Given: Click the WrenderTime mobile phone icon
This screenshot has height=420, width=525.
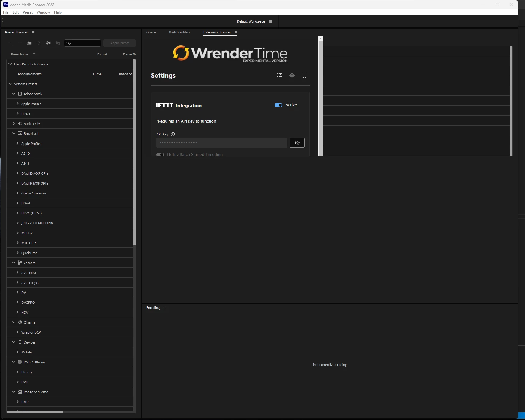Looking at the screenshot, I should 305,75.
